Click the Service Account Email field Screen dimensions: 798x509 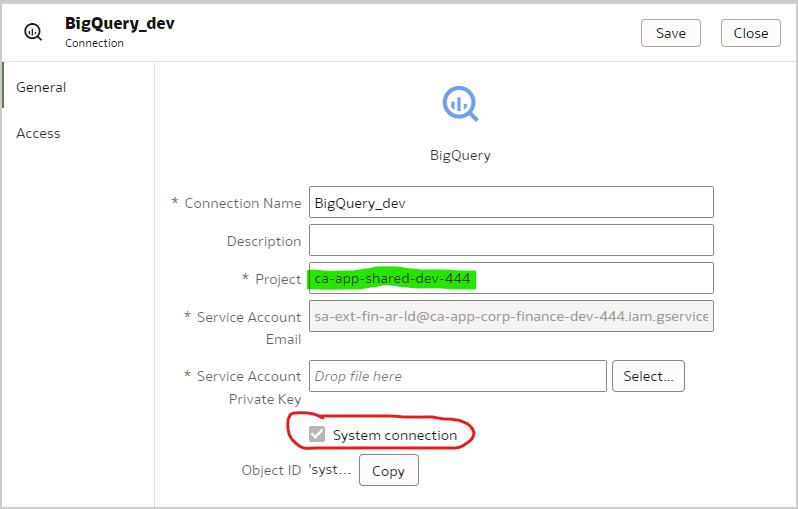511,316
